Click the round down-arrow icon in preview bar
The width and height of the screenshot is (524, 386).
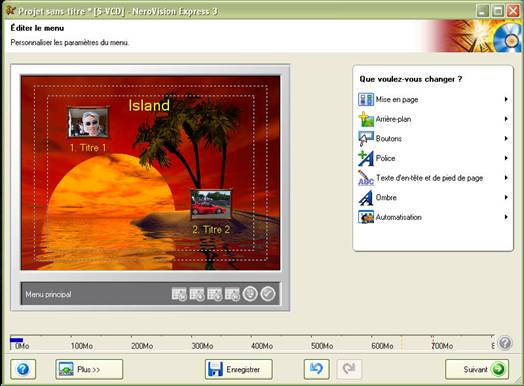coord(250,294)
